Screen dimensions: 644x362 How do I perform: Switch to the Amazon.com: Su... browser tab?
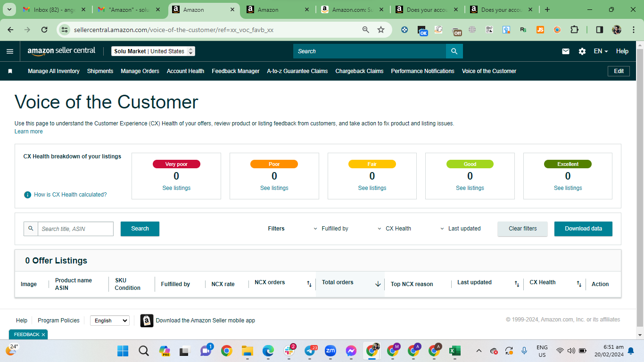point(353,9)
